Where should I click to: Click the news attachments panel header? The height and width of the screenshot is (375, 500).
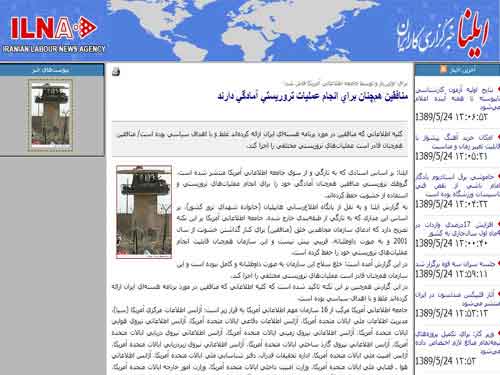point(51,70)
